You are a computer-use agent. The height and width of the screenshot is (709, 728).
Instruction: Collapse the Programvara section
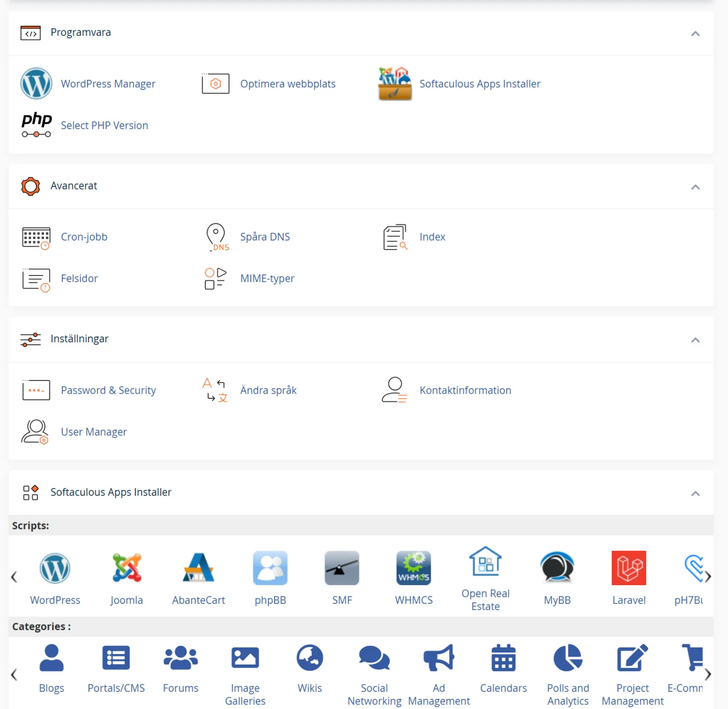[x=696, y=34]
